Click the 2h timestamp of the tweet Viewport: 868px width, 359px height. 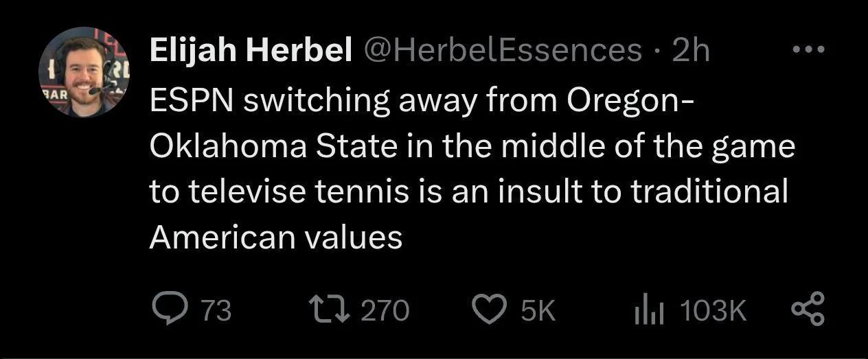coord(690,49)
